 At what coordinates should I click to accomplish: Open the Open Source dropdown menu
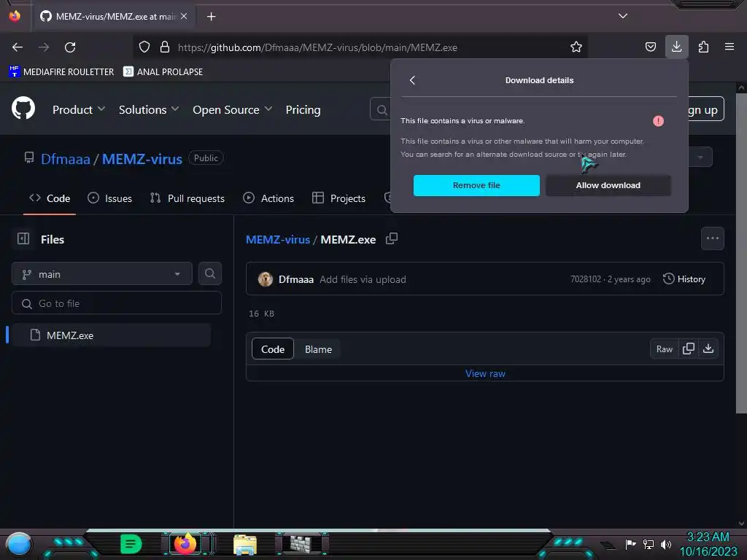pos(233,109)
